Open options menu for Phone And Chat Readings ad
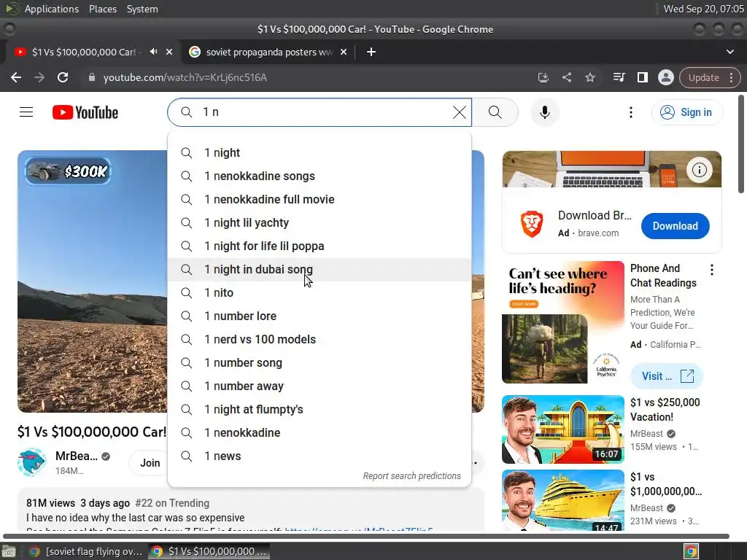Viewport: 747px width, 560px height. (712, 270)
